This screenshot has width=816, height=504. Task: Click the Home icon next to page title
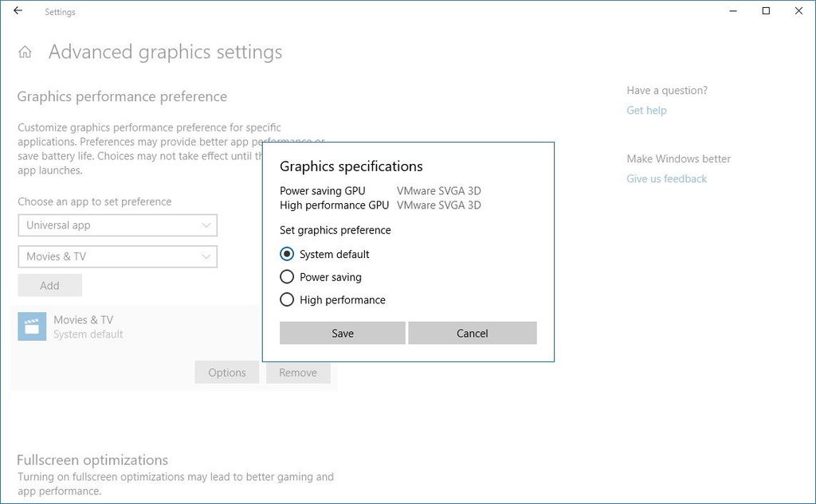click(25, 51)
